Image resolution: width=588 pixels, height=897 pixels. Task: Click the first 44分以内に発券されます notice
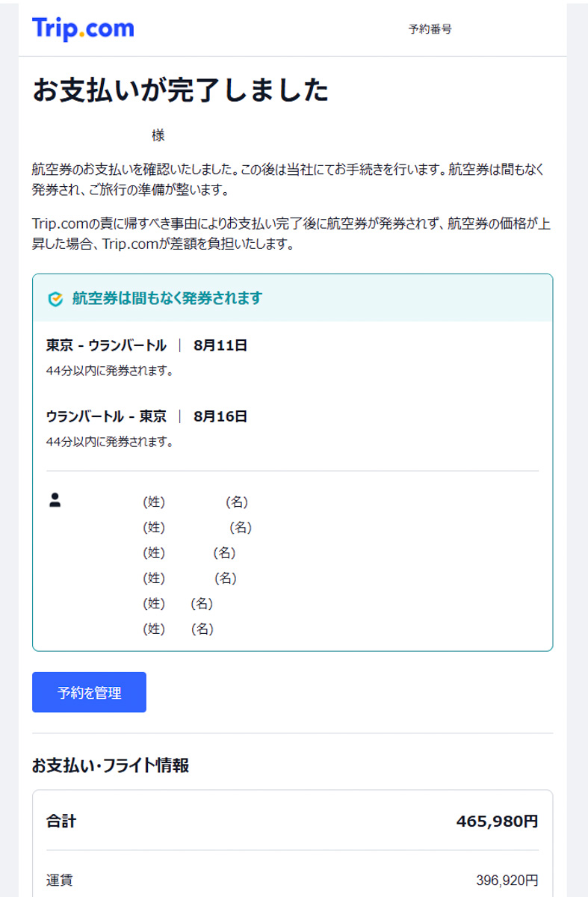pos(110,370)
